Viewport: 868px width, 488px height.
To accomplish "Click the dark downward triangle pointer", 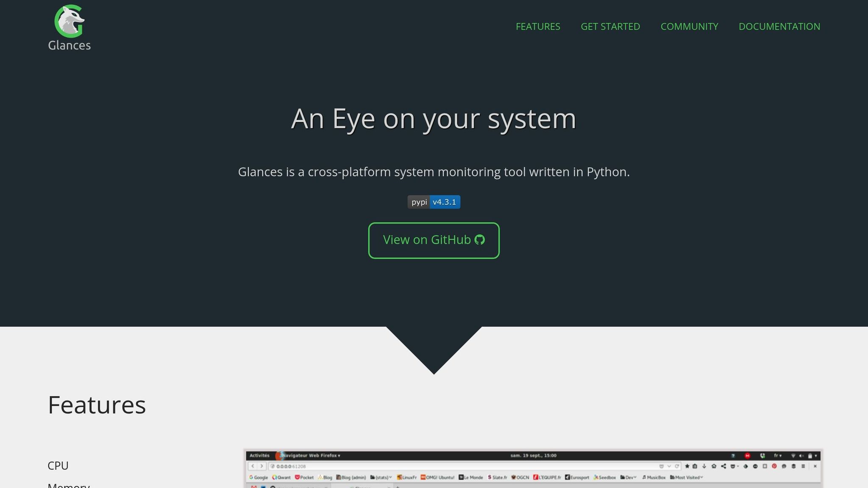I will point(434,347).
